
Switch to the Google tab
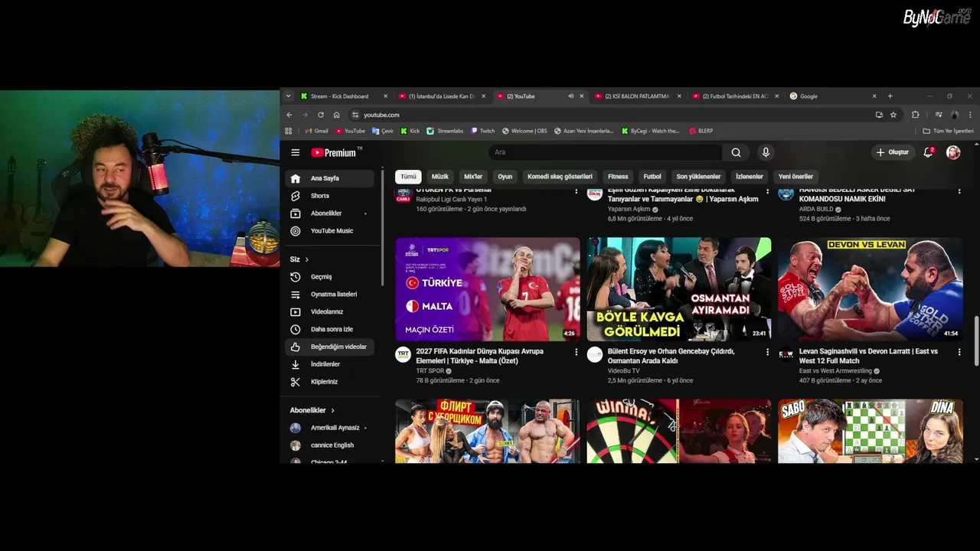[831, 96]
